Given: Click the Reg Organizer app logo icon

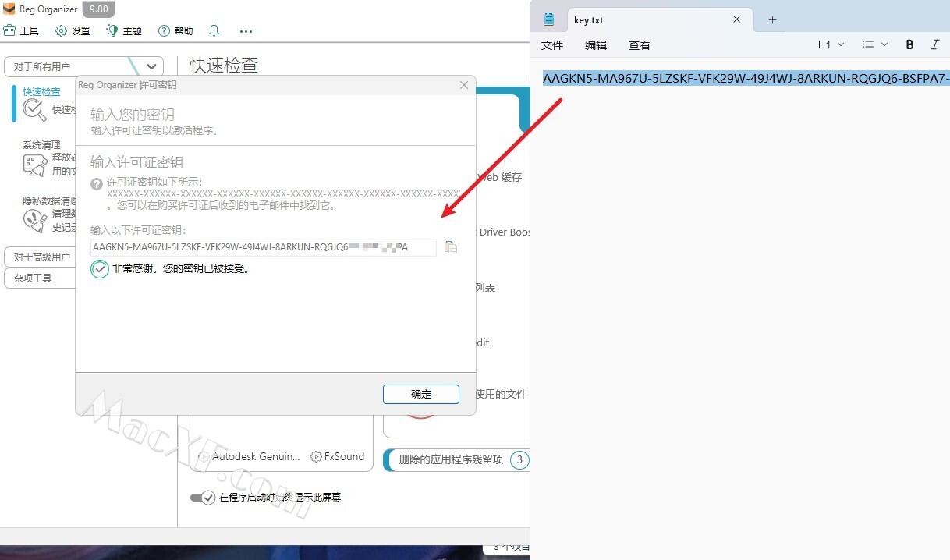Looking at the screenshot, I should point(9,9).
